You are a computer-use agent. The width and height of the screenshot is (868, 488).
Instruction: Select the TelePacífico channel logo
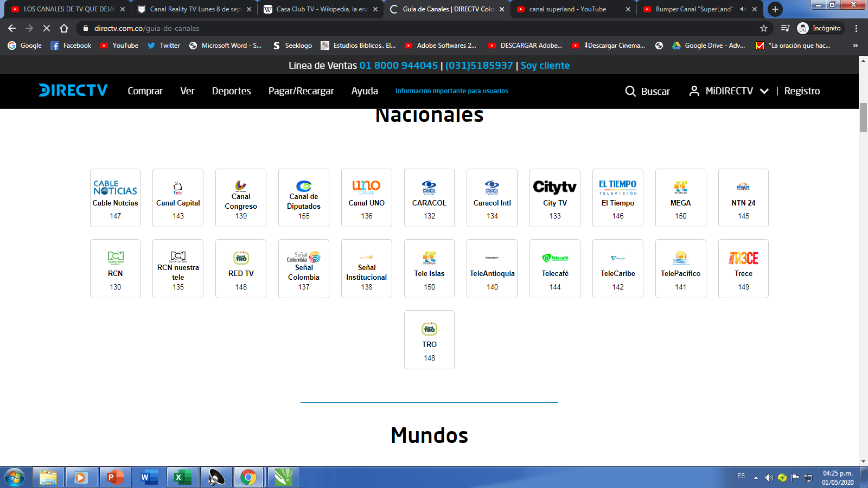681,258
